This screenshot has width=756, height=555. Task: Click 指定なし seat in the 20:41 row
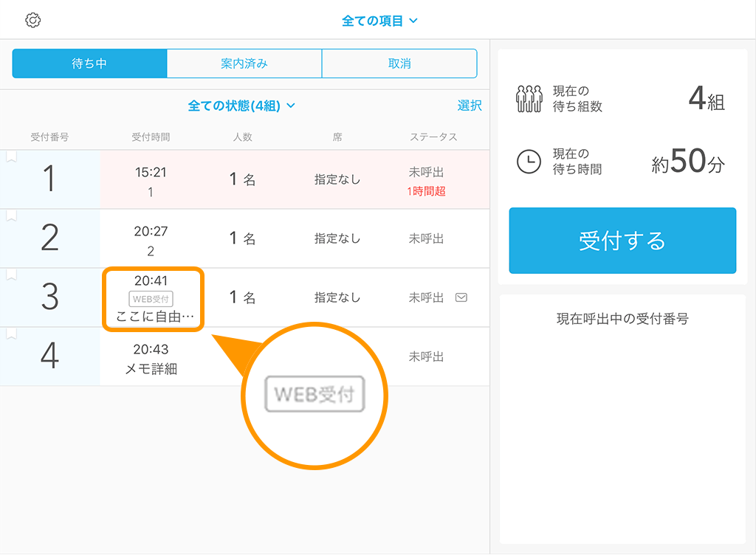click(x=337, y=297)
